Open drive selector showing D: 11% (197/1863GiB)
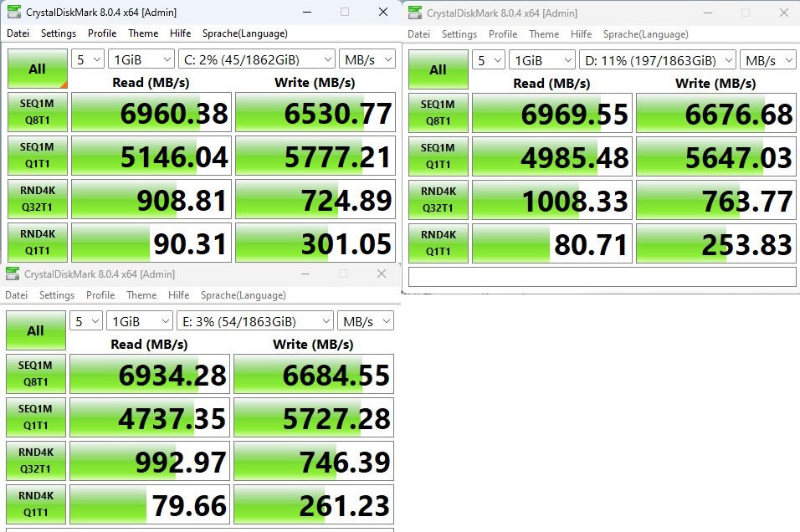The width and height of the screenshot is (800, 532). click(x=658, y=60)
